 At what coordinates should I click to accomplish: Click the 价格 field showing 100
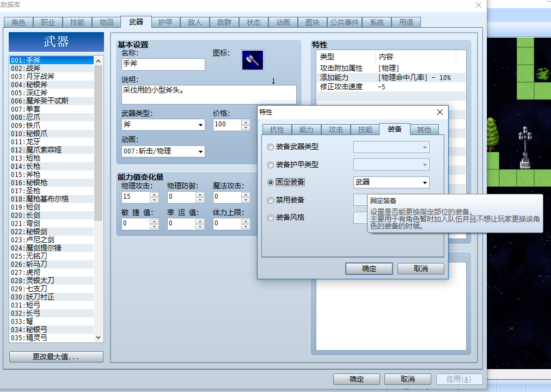pyautogui.click(x=228, y=125)
